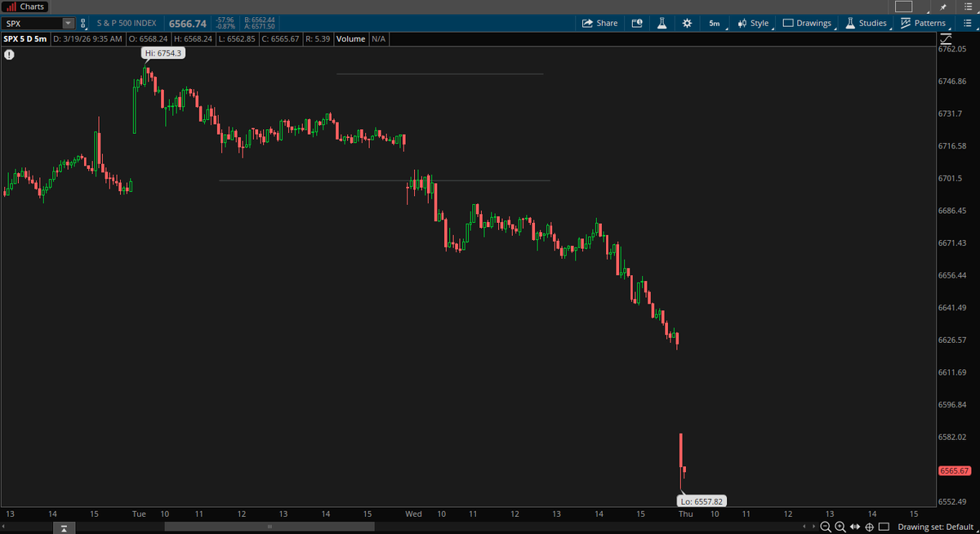
Task: Click the 6566.74 last price
Action: [x=188, y=24]
